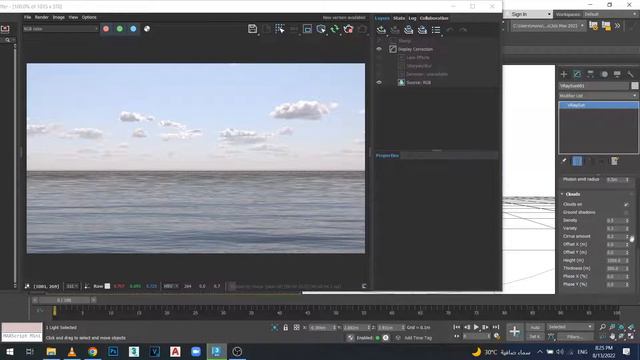The height and width of the screenshot is (360, 640).
Task: Open the Options menu in frame buffer
Action: coord(89,17)
